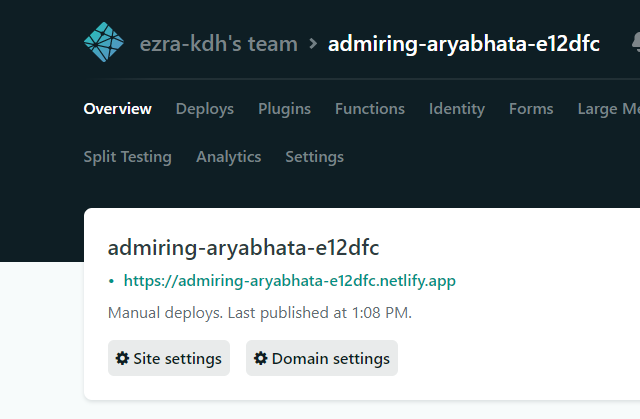This screenshot has width=640, height=419.
Task: Open the notifications bell icon
Action: 636,42
